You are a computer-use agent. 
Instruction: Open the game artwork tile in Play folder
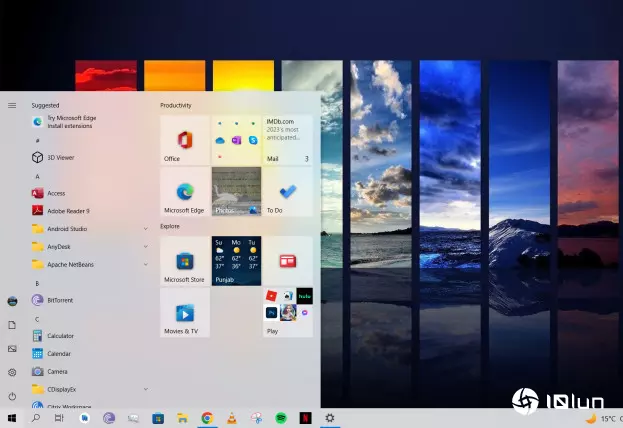click(288, 313)
